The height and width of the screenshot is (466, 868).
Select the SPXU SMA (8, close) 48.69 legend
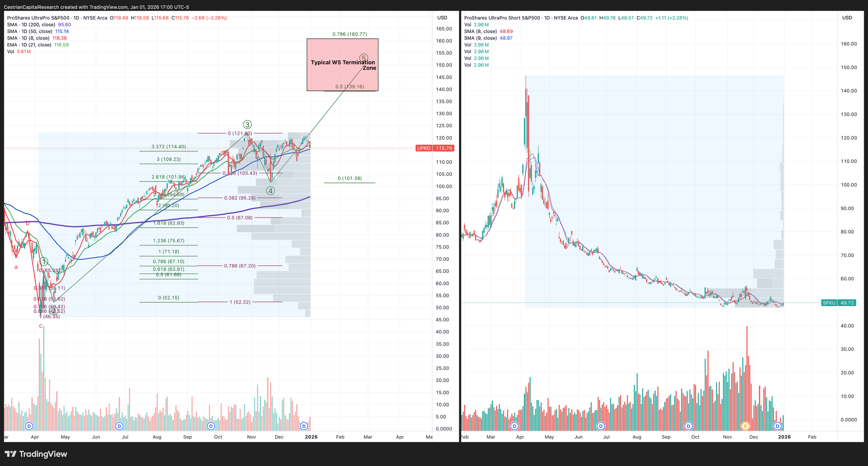(x=489, y=31)
